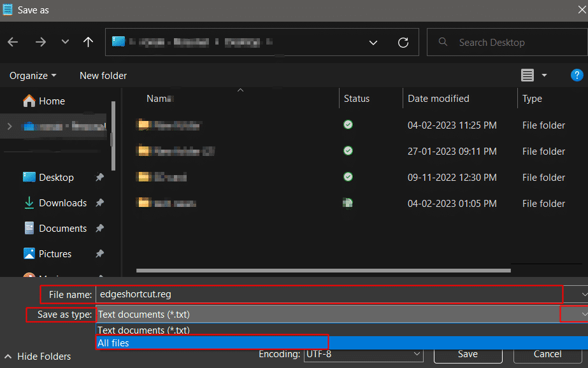Click the green sync checkmark on first folder
588x368 pixels.
click(347, 125)
